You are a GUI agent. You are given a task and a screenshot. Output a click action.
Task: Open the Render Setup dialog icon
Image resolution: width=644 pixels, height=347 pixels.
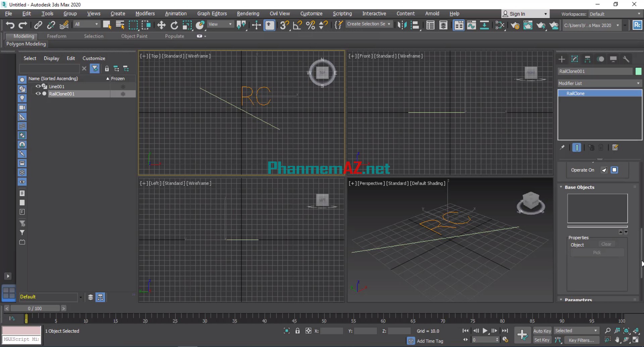pyautogui.click(x=515, y=25)
